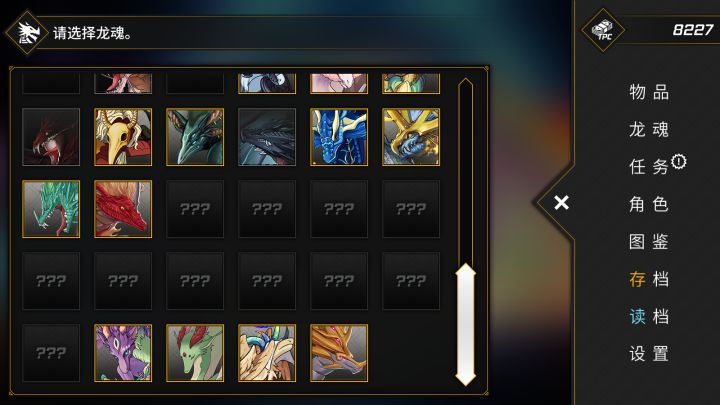This screenshot has height=405, width=720.
Task: Open the 图鉴 encyclopedia menu
Action: [x=649, y=242]
